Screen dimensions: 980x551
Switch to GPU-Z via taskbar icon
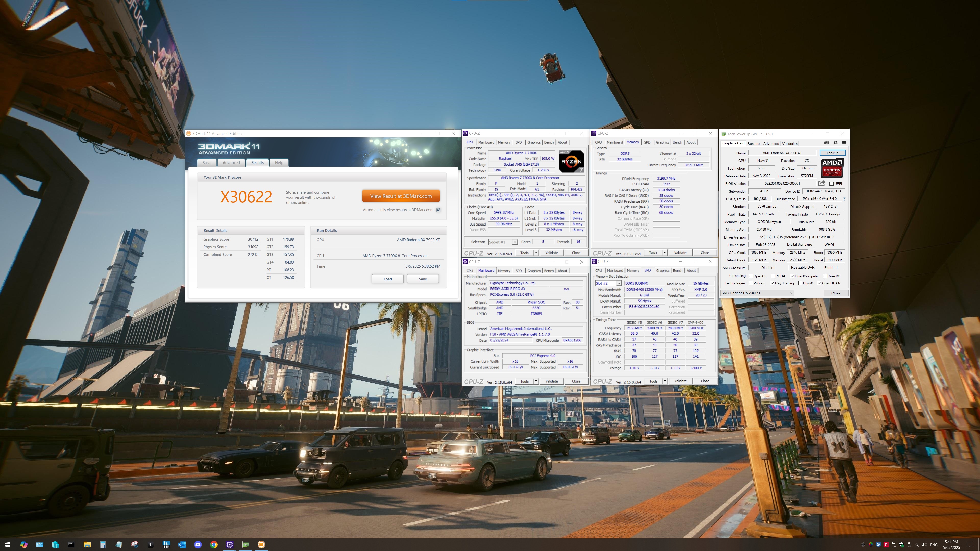coord(245,545)
